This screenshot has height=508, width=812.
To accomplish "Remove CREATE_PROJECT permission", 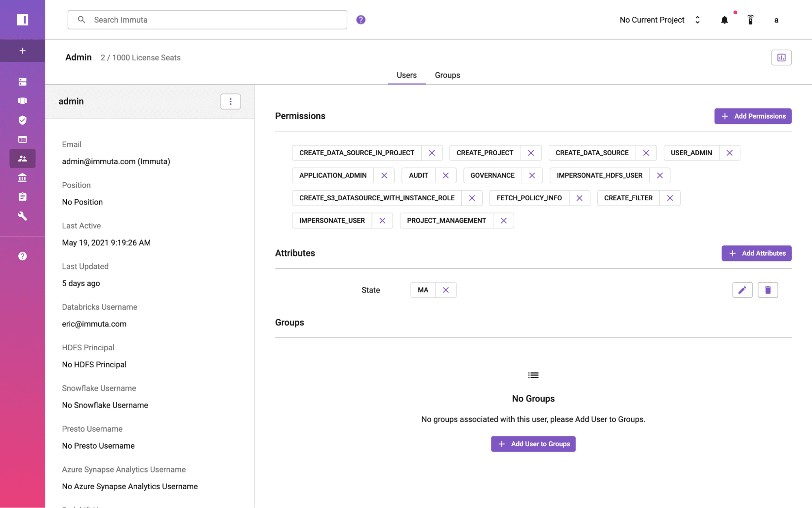I will coord(531,153).
